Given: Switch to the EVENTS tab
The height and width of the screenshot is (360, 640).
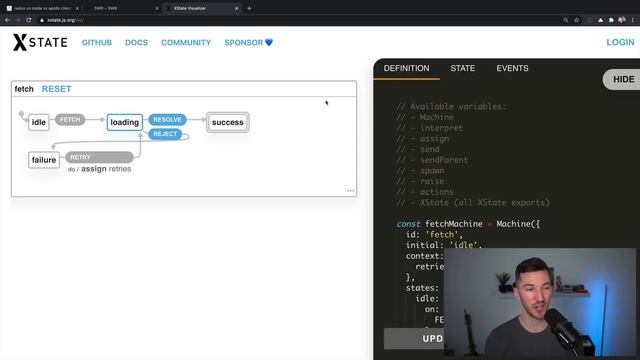Looking at the screenshot, I should [x=512, y=69].
